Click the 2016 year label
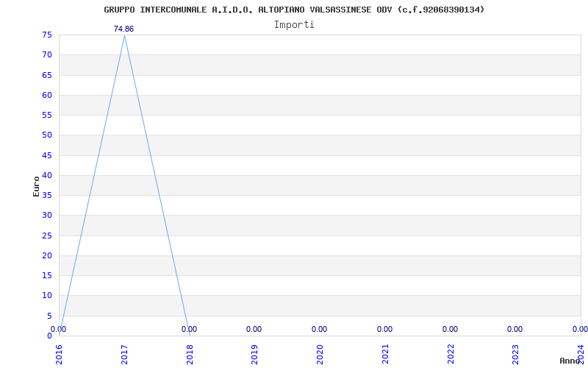 60,355
